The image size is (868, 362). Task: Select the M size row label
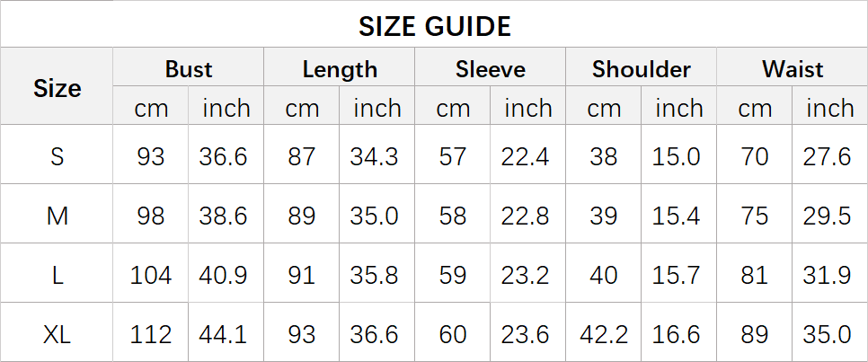coord(57,216)
